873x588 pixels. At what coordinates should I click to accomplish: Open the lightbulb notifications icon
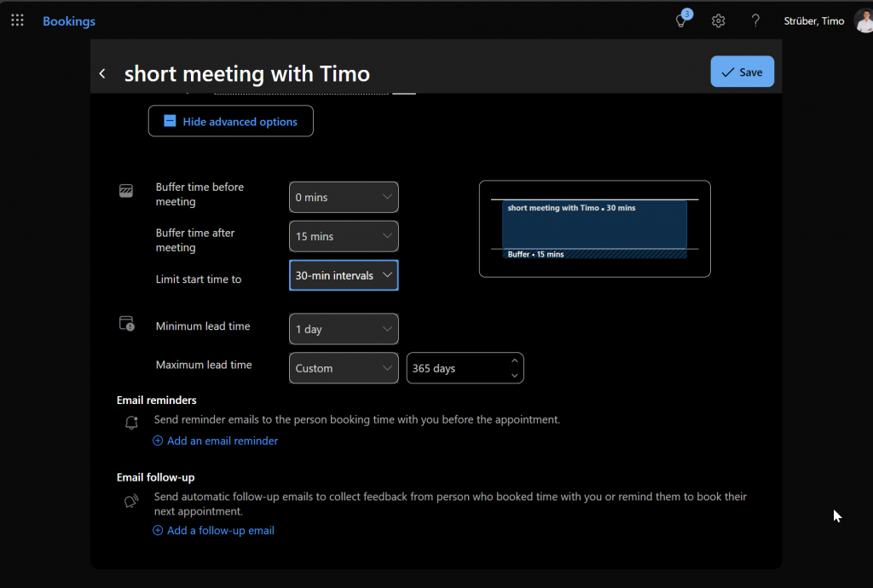point(681,21)
